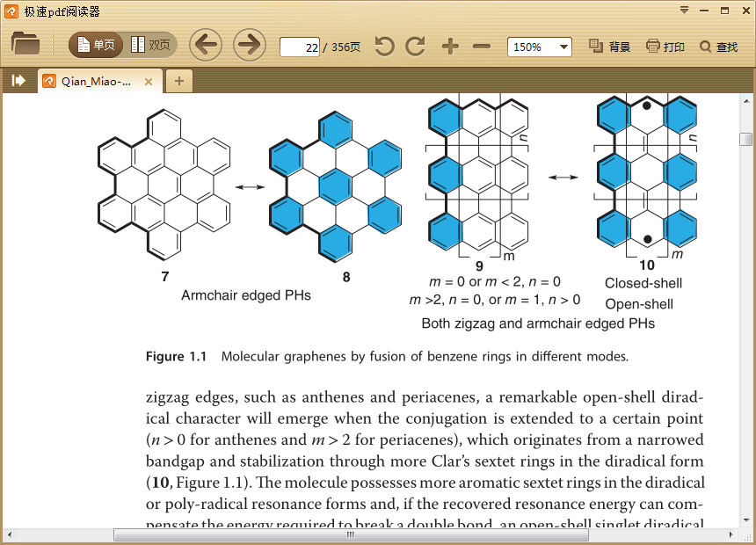Zoom out with the minus icon
The width and height of the screenshot is (756, 545).
coord(482,47)
